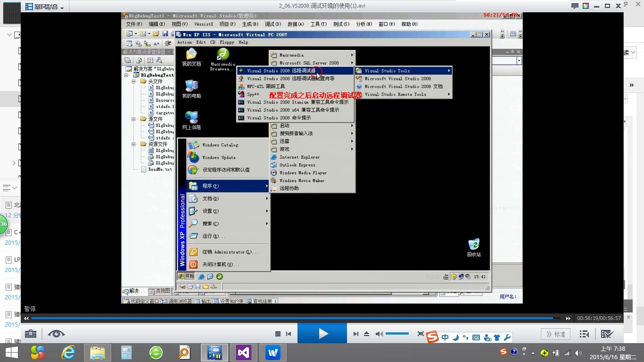Toggle half/full-width moon icon on IME bar
The image size is (644, 362).
(455, 337)
